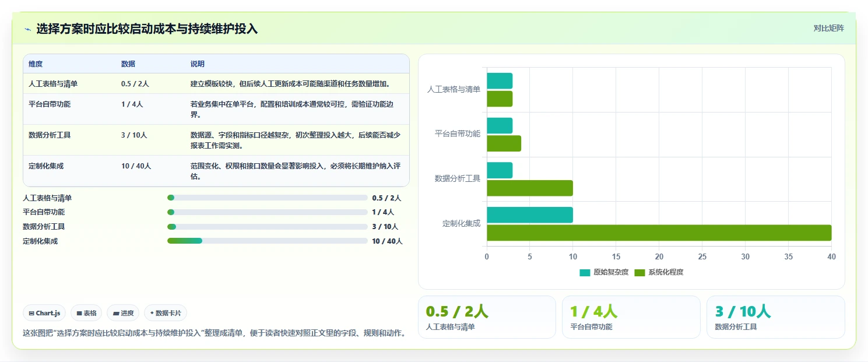The image size is (868, 362).
Task: Click chart axis label 定制化集成
Action: [x=461, y=223]
